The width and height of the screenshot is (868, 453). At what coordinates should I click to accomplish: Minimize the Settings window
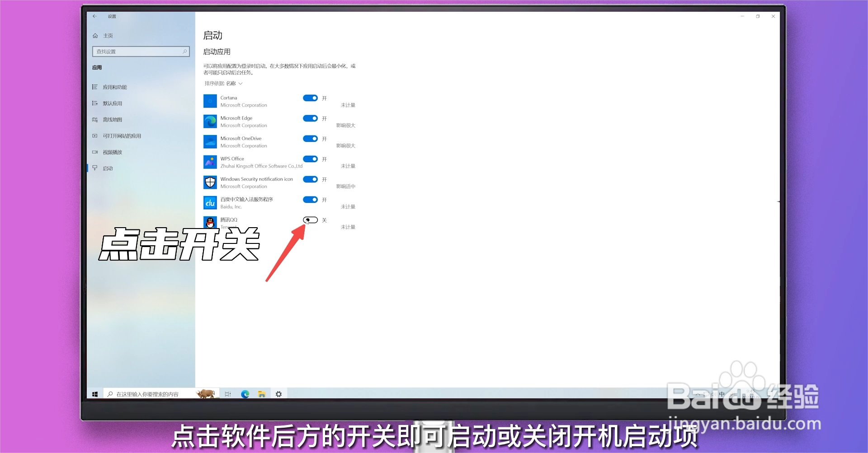coord(742,16)
